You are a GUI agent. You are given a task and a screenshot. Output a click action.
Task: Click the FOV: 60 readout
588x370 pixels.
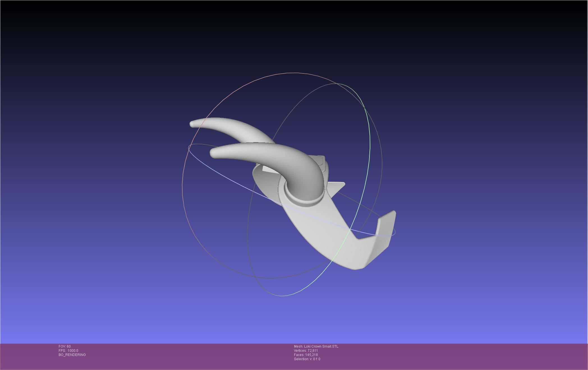(x=65, y=346)
